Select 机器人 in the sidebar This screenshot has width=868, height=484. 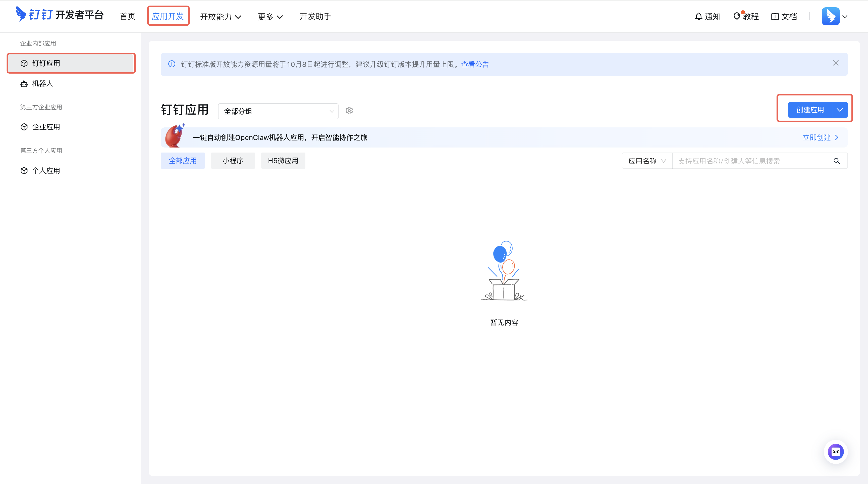[42, 84]
